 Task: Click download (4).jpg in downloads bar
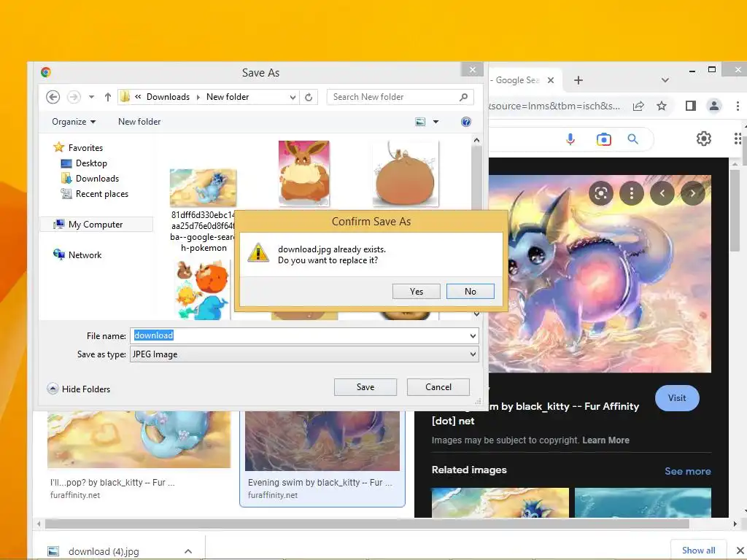104,551
